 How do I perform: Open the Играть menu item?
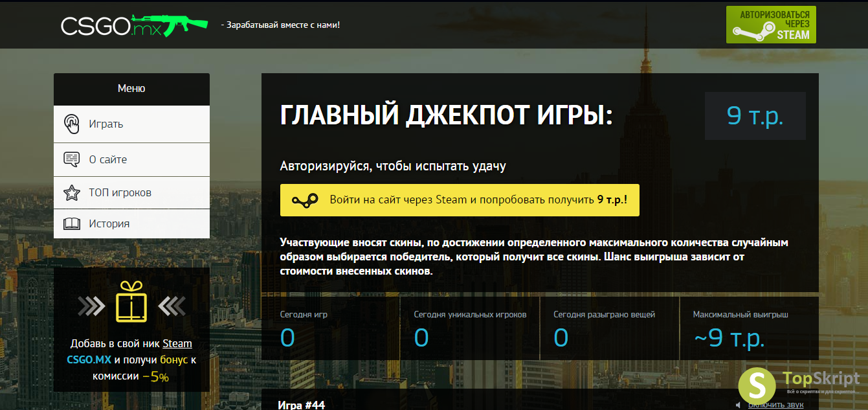(x=131, y=124)
